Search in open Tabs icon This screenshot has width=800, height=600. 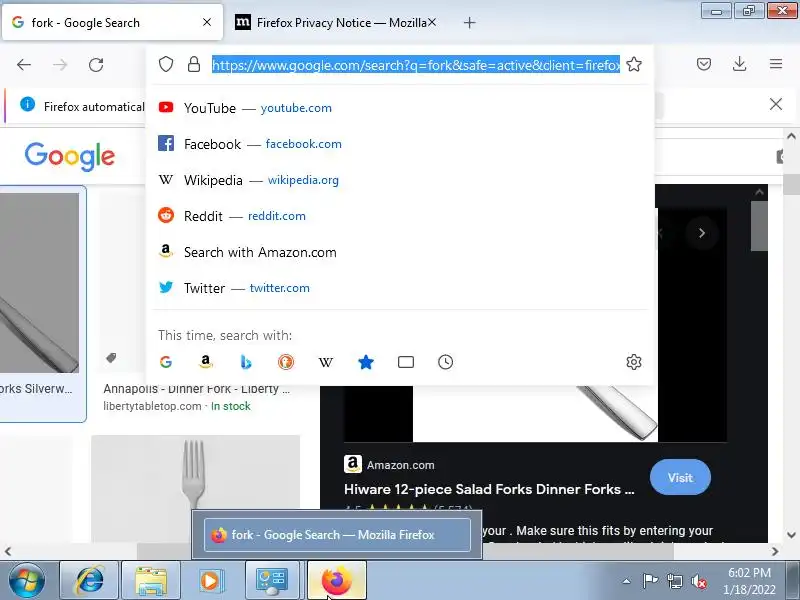pos(406,362)
